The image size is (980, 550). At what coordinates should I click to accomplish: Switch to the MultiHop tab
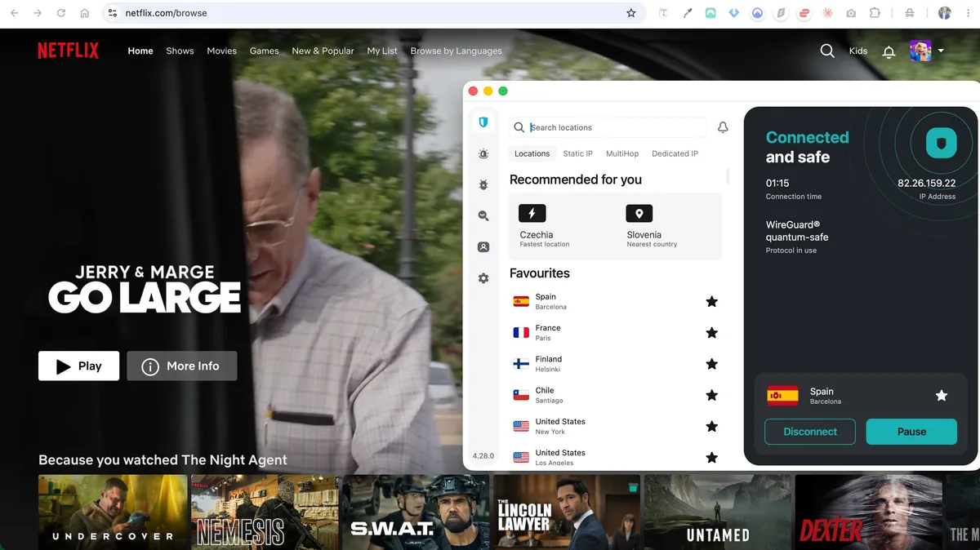622,153
